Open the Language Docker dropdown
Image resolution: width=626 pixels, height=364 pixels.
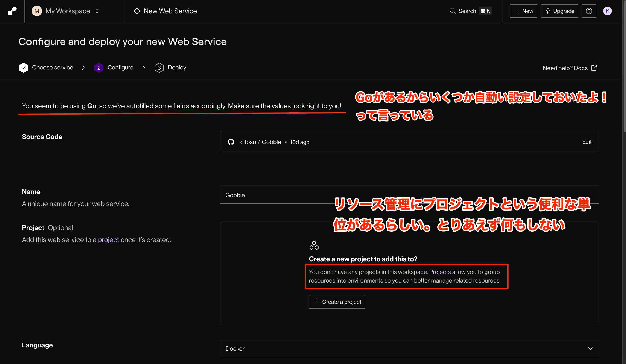tap(409, 348)
